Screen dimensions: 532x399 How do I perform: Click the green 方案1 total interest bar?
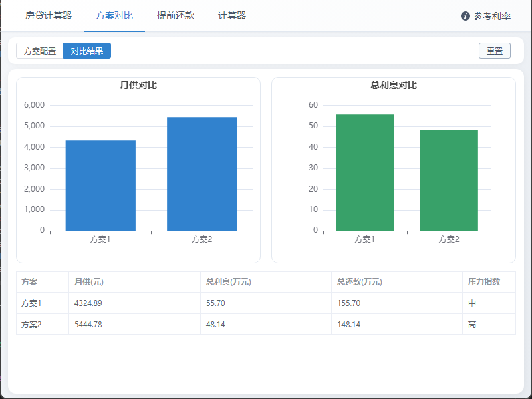364,173
